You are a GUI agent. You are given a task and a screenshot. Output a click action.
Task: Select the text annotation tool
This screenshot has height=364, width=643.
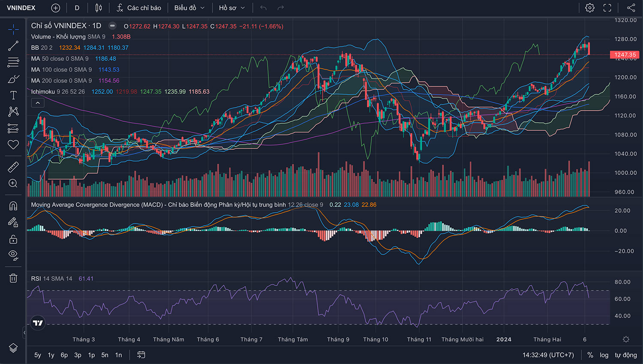[13, 95]
